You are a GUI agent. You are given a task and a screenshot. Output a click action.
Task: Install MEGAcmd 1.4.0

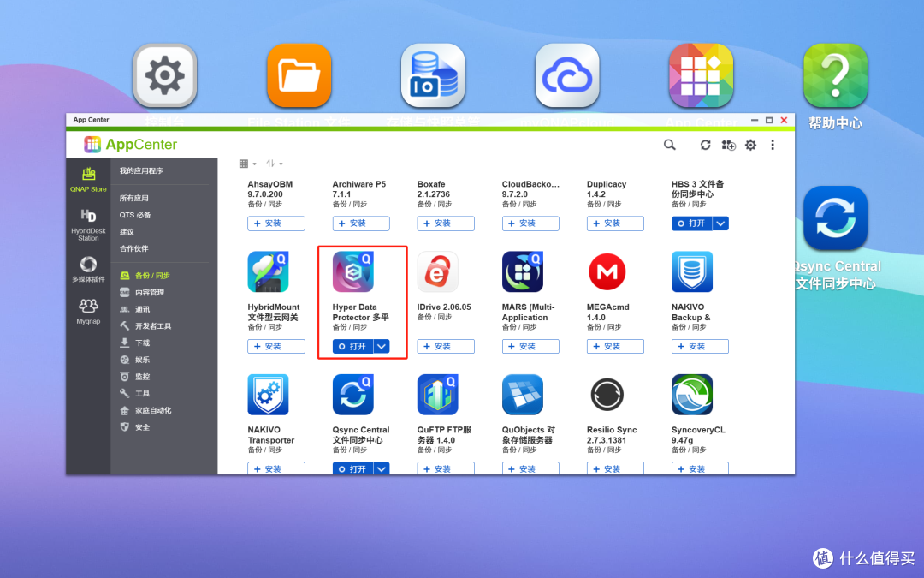click(x=616, y=346)
